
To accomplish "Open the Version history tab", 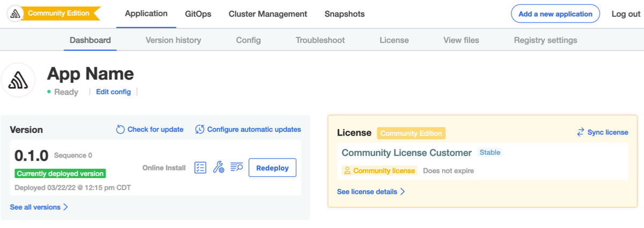I will (173, 40).
